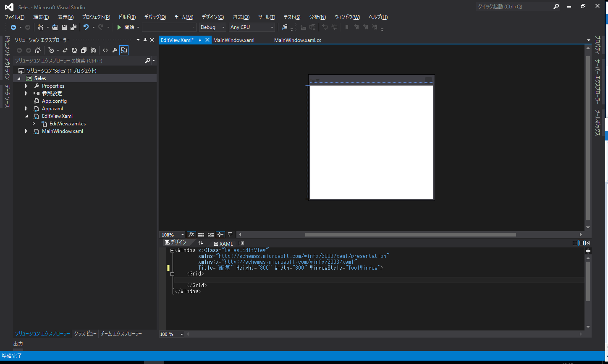Click the View Code icon in Solution Explorer

105,50
